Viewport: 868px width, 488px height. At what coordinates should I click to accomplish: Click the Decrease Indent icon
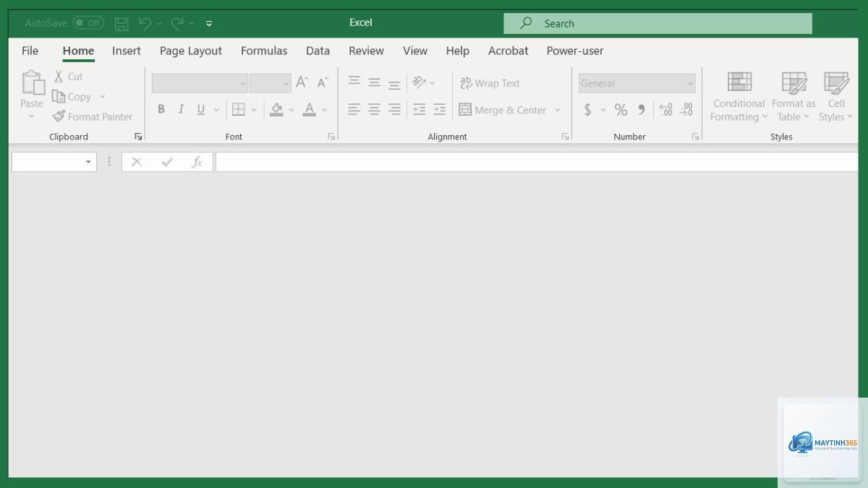click(x=419, y=109)
